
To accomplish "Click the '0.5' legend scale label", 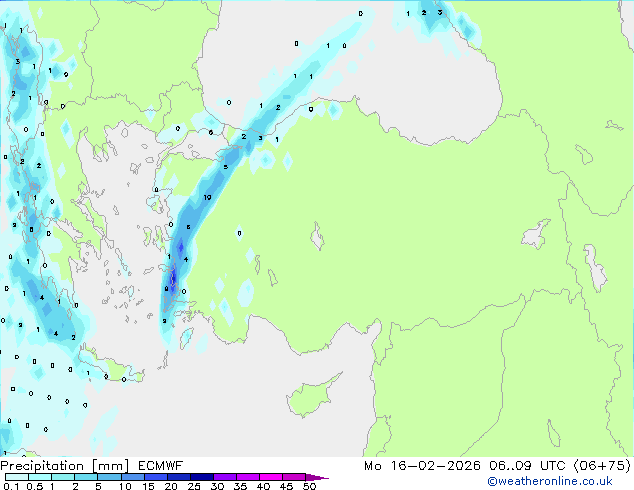I will (x=35, y=486).
